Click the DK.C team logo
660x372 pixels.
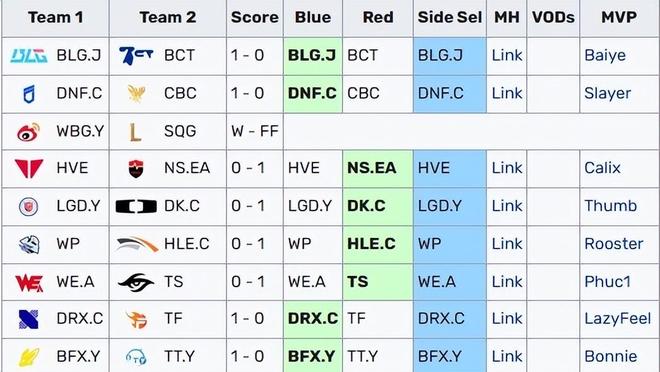[x=136, y=206]
